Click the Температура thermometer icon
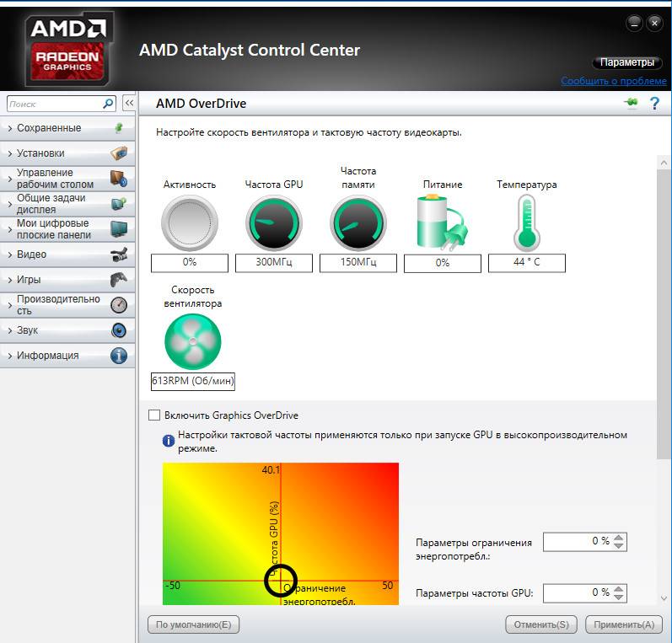This screenshot has height=643, width=672. (527, 222)
